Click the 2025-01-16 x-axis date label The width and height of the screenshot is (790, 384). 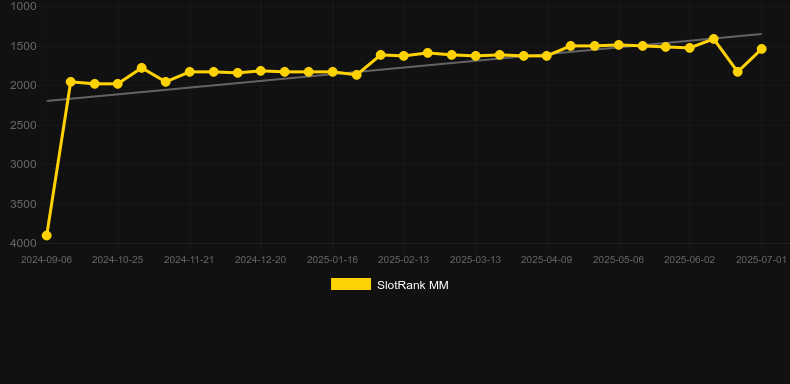333,260
